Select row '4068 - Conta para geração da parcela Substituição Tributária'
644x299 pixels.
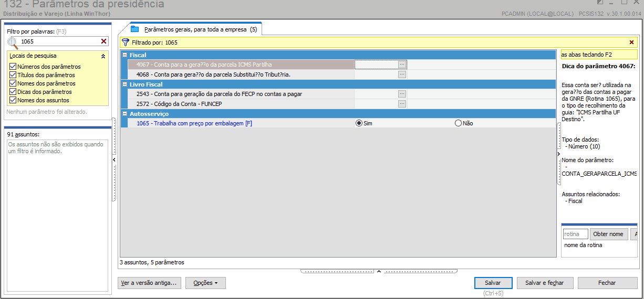point(241,74)
